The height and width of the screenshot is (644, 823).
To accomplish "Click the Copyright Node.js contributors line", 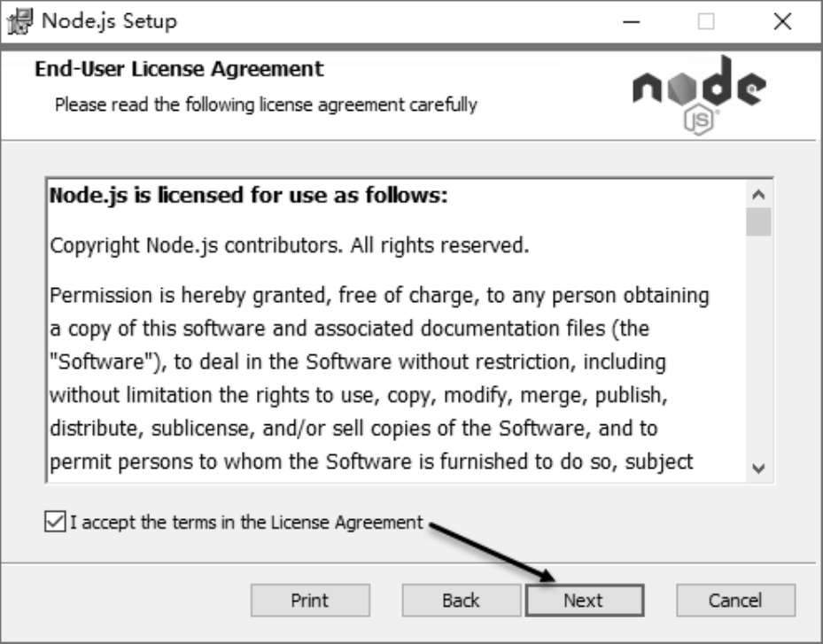I will click(289, 244).
